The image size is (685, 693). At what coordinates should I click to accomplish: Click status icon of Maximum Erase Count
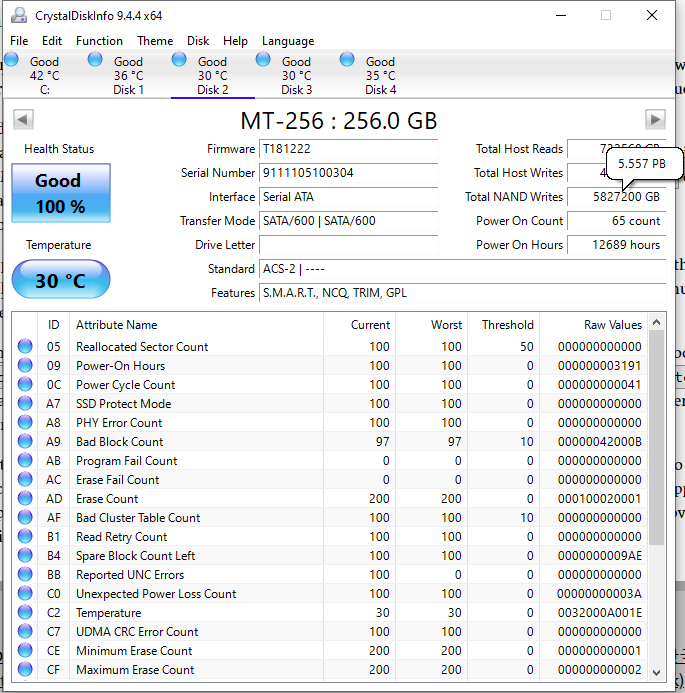(25, 669)
